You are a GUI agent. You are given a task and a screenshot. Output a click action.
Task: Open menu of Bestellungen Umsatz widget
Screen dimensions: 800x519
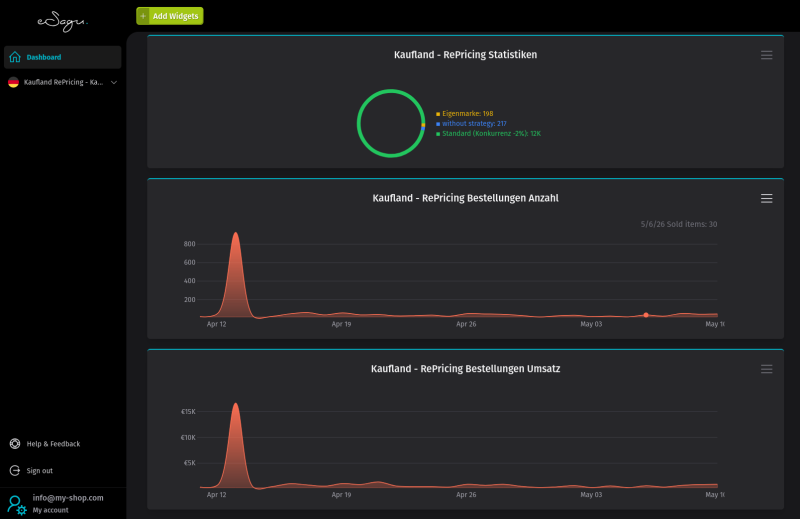pyautogui.click(x=766, y=369)
